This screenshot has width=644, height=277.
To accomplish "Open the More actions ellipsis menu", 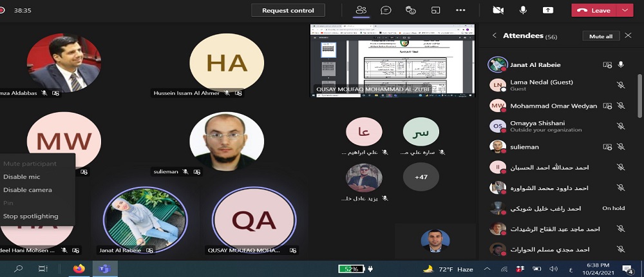I will click(460, 10).
